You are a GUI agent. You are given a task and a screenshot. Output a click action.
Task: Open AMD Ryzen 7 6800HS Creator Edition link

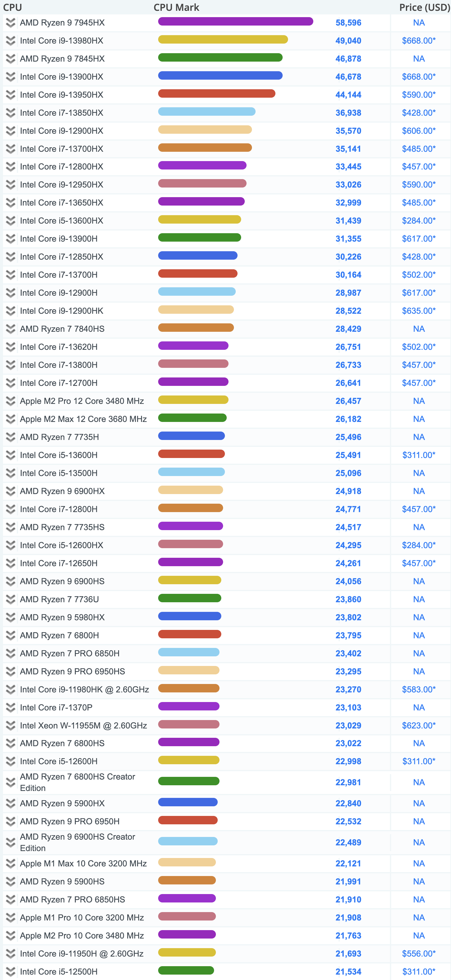(x=78, y=783)
